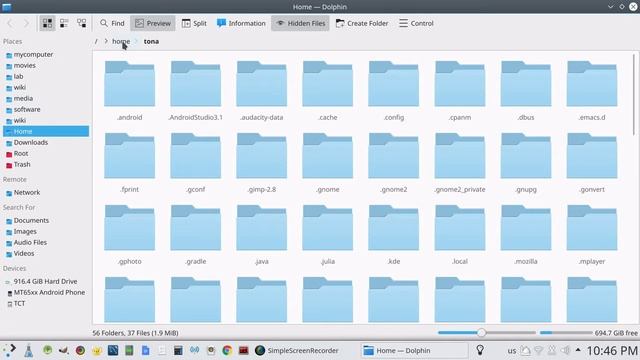The width and height of the screenshot is (640, 360).
Task: Select the .mplayer folder
Action: pyautogui.click(x=592, y=235)
